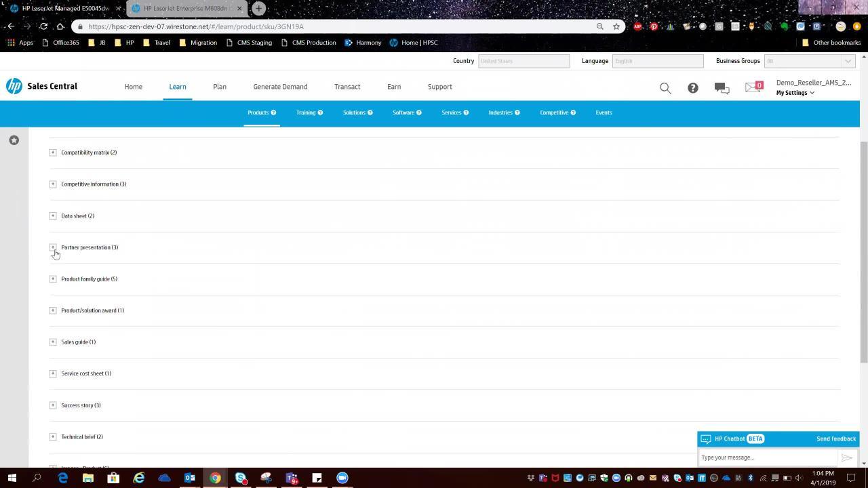Switch to HP LaserJet Managed E50045dw browser tab
The width and height of the screenshot is (868, 488).
64,9
